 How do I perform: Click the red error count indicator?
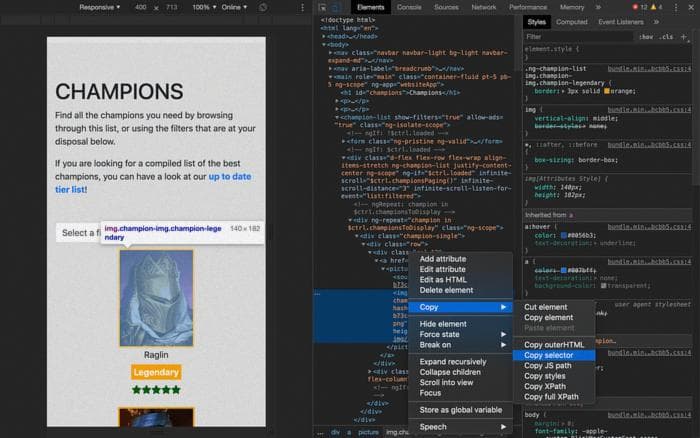[642, 7]
